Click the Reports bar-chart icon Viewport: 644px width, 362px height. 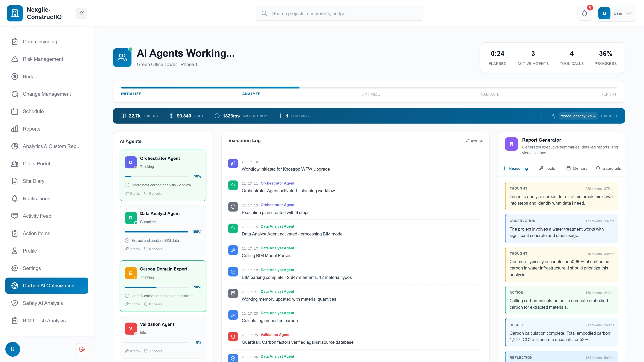pos(15,129)
